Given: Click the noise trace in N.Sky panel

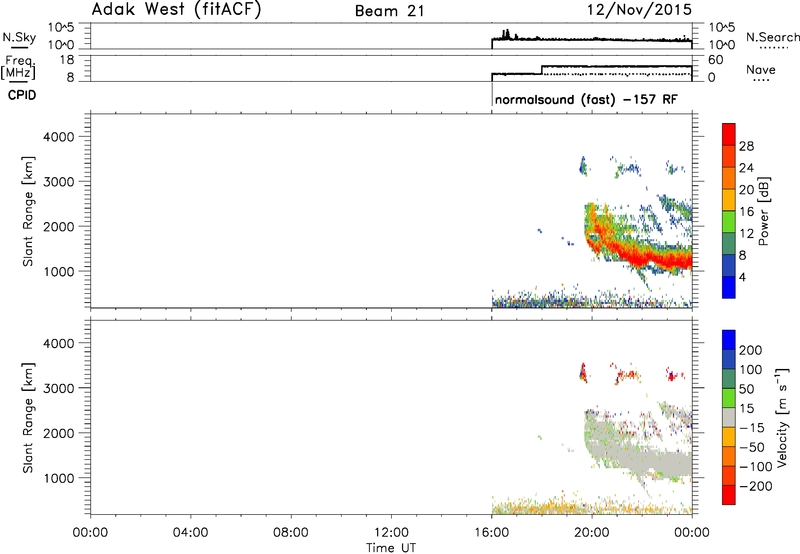Looking at the screenshot, I should click(592, 39).
